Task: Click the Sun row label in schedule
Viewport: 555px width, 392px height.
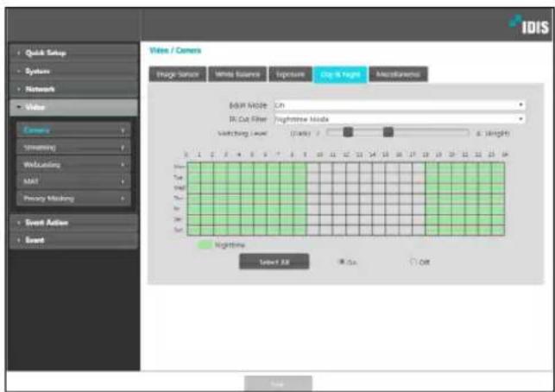Action: [179, 230]
